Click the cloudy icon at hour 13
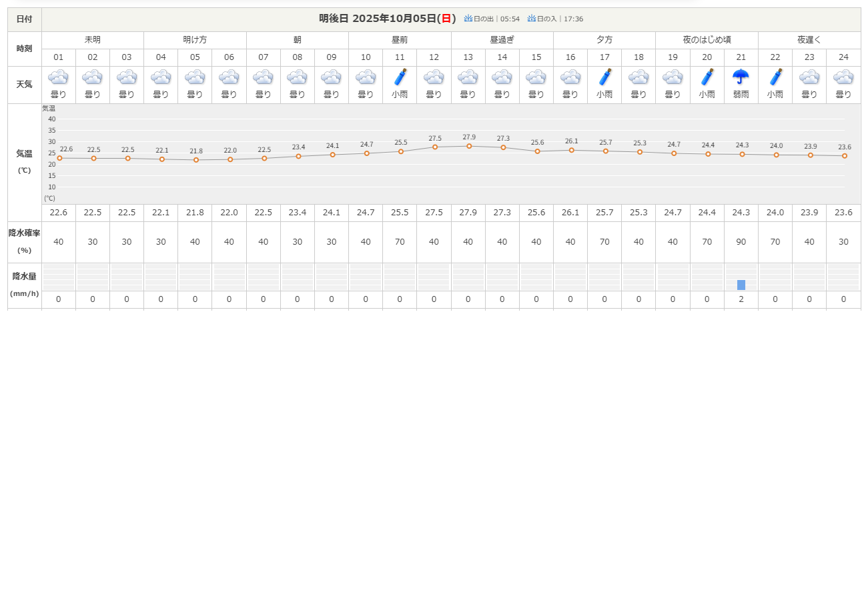 468,77
